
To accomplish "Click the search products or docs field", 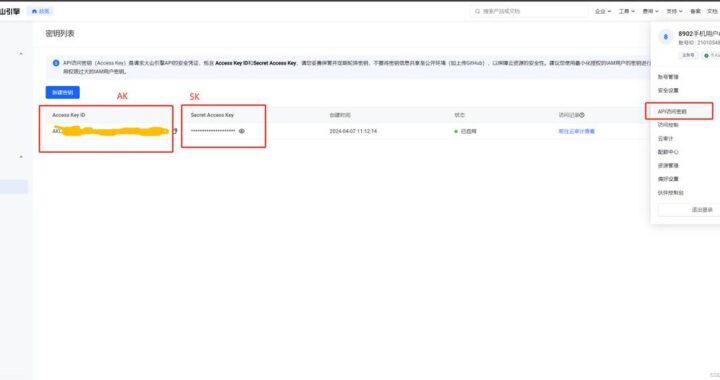I will tap(529, 11).
